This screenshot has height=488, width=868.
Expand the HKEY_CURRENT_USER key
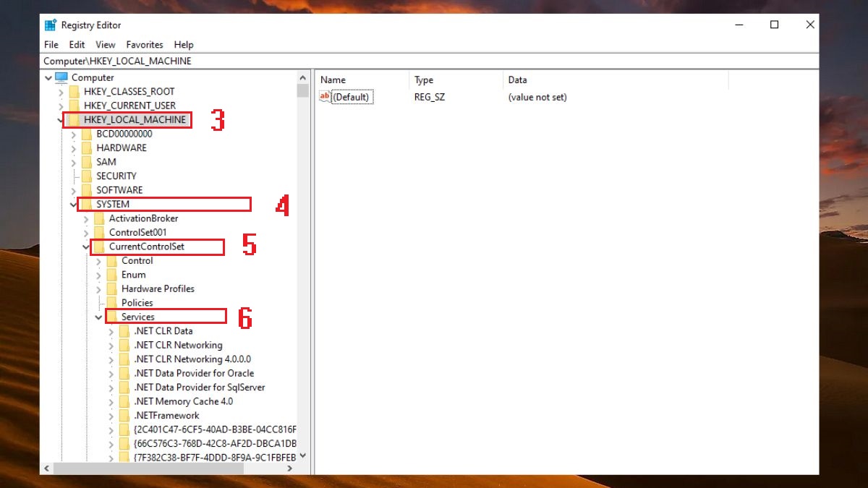61,106
